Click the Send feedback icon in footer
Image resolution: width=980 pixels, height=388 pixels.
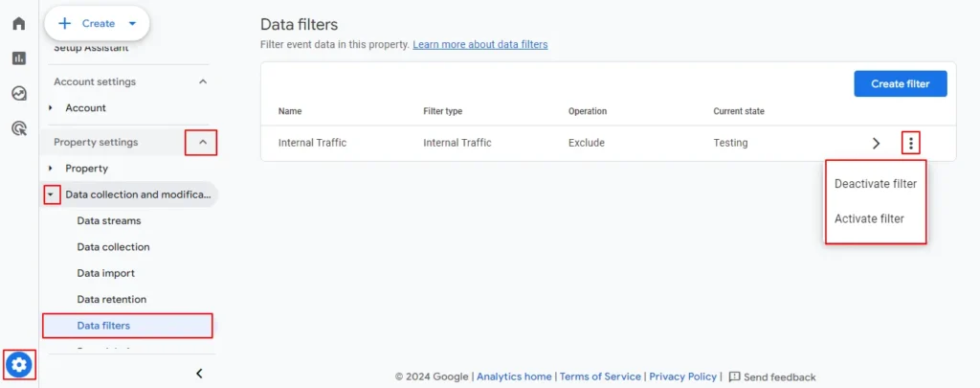pyautogui.click(x=735, y=377)
